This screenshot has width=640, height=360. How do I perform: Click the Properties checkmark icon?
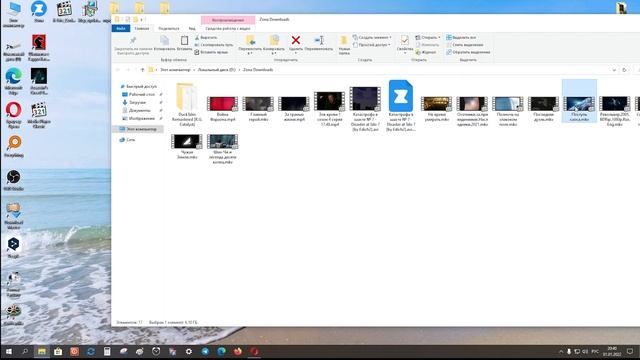(x=404, y=40)
